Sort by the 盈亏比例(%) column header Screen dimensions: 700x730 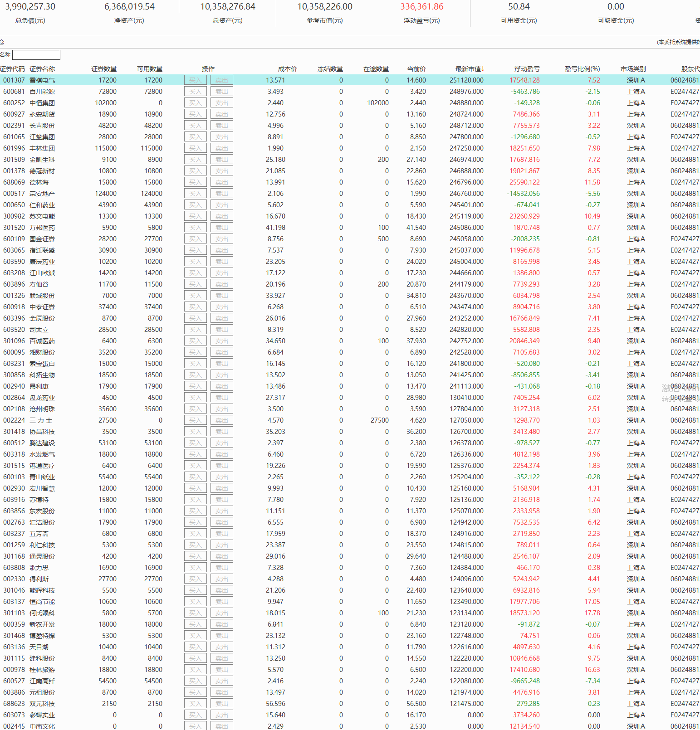[x=583, y=69]
